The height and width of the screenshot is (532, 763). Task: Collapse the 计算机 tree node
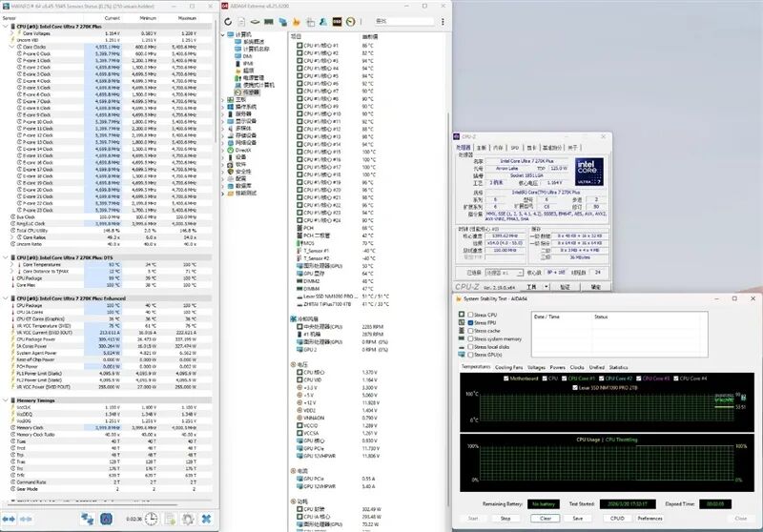(x=225, y=35)
